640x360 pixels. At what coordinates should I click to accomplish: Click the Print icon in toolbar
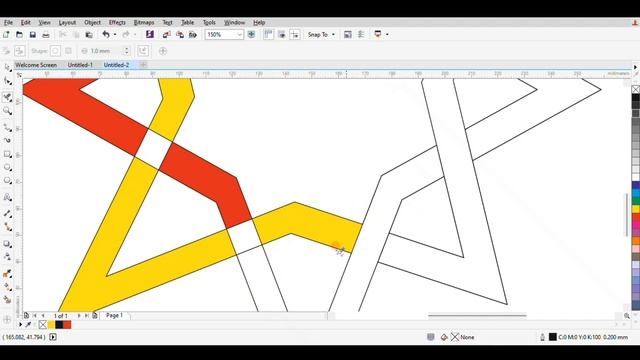click(x=46, y=35)
